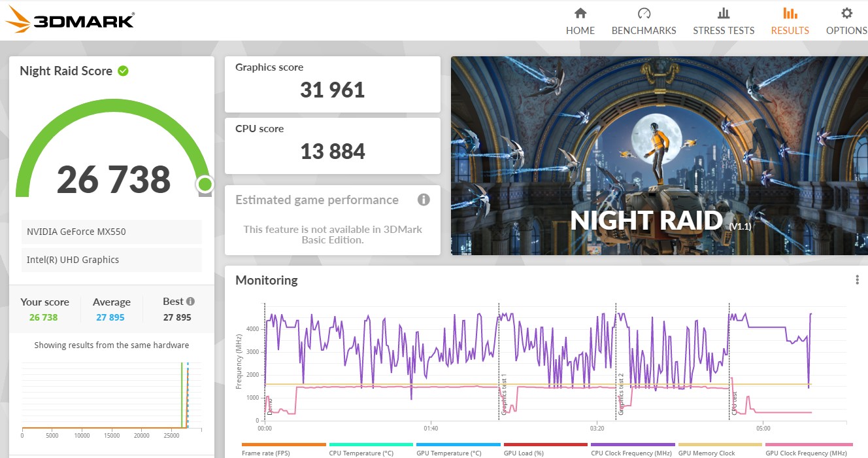
Task: Toggle the GPU Temperature (°C) legend series
Action: tap(458, 449)
